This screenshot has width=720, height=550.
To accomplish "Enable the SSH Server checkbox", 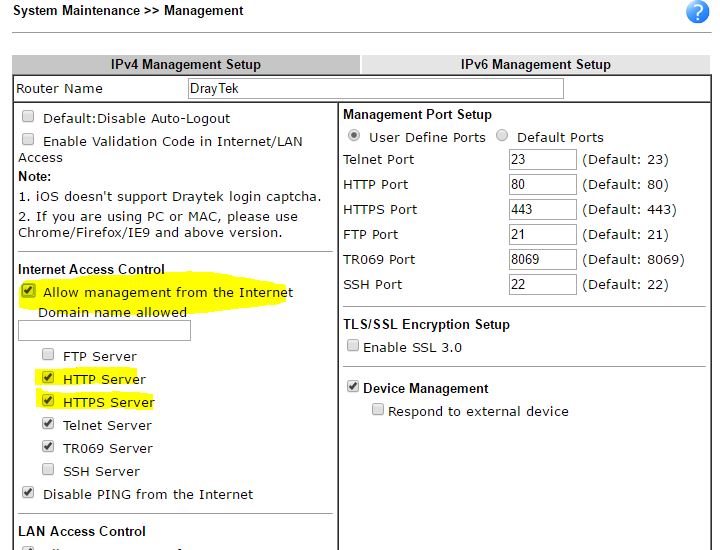I will (48, 470).
